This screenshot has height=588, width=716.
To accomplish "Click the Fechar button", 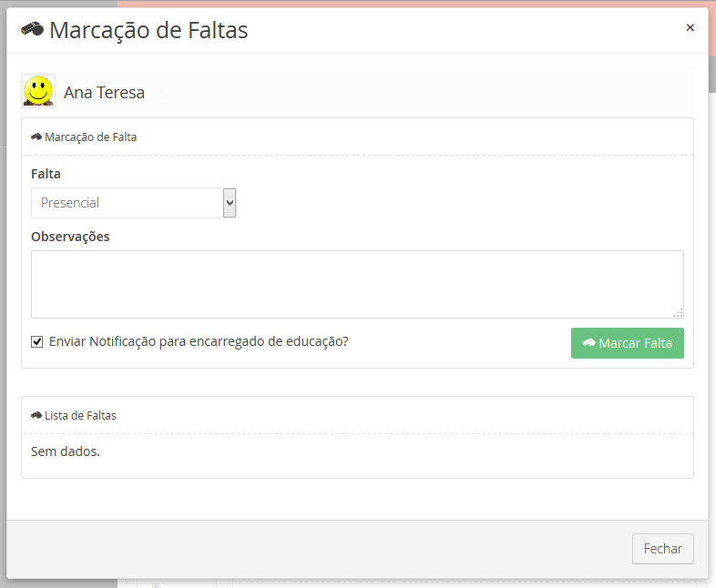I will (x=662, y=549).
